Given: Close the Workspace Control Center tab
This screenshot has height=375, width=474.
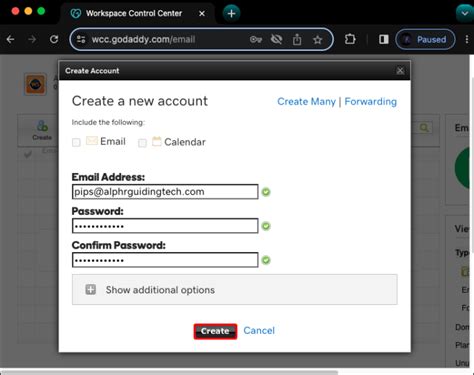Looking at the screenshot, I should pos(202,13).
